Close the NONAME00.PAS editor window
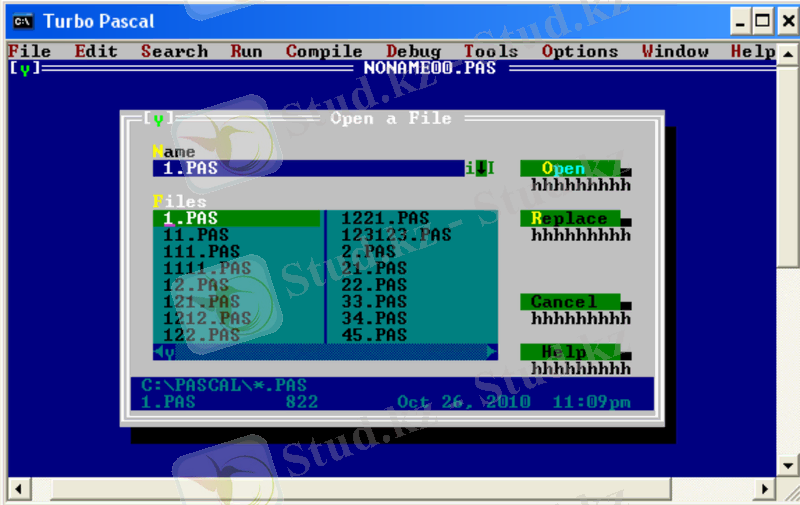This screenshot has height=505, width=800. point(25,69)
